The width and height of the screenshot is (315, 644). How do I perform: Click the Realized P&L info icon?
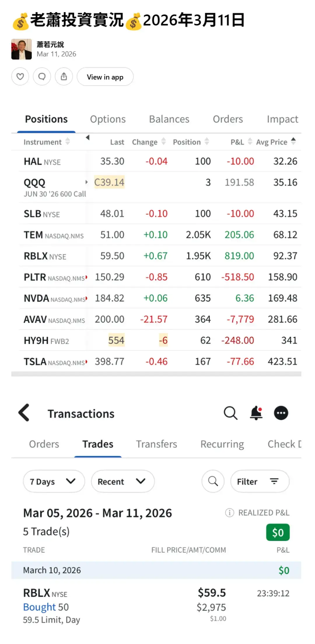pyautogui.click(x=230, y=512)
